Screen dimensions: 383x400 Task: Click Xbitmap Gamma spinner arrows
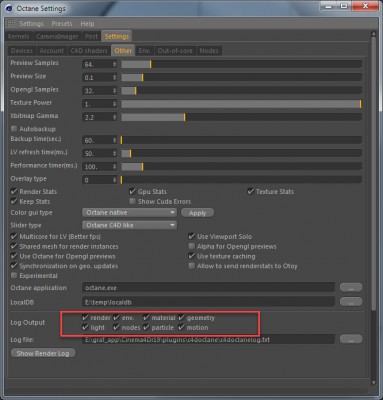[114, 117]
